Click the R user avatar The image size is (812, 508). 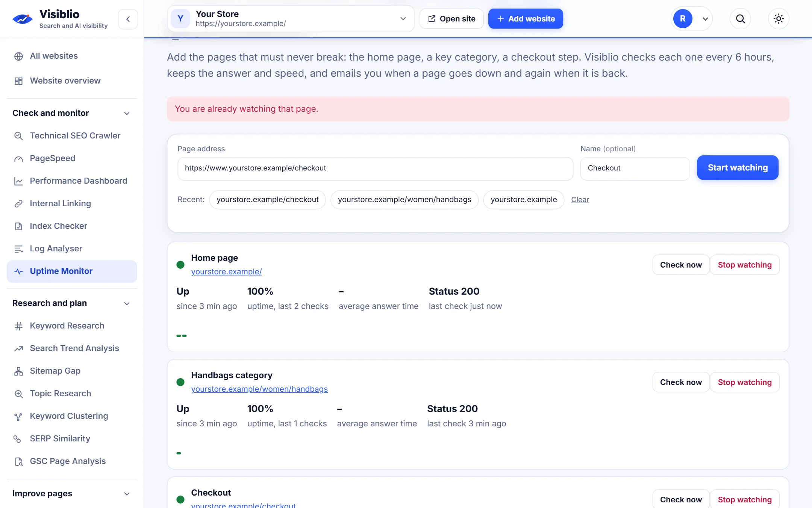(x=683, y=19)
